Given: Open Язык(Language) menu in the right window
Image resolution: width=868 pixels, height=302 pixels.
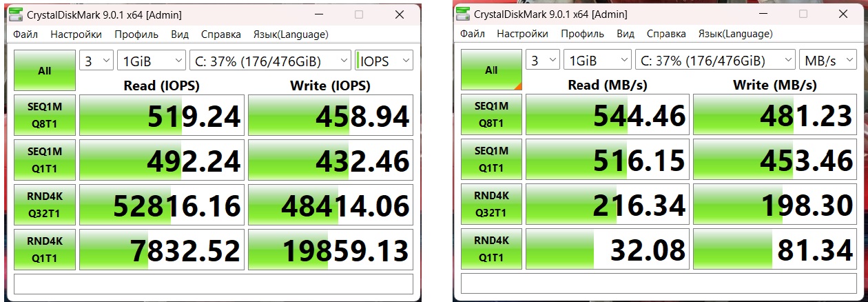Looking at the screenshot, I should (737, 33).
